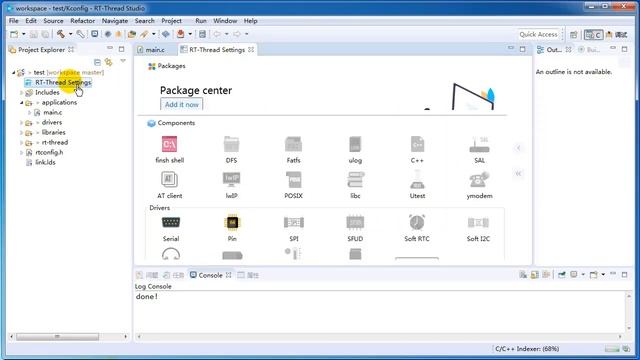Expand the rt-thread folder
The height and width of the screenshot is (360, 640).
coord(22,143)
